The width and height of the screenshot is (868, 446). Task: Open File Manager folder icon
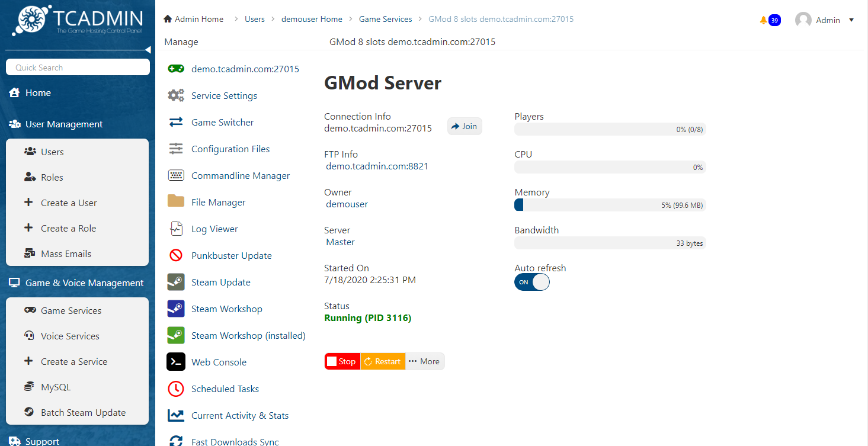tap(176, 201)
